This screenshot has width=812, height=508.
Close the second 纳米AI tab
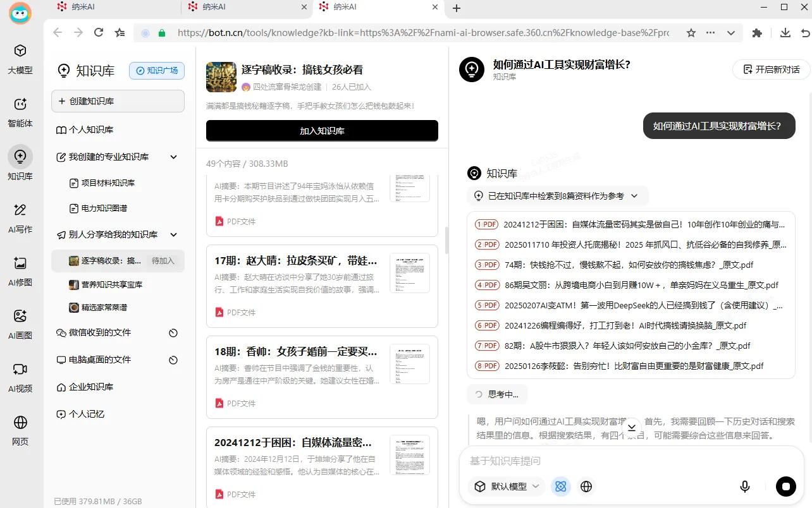304,7
